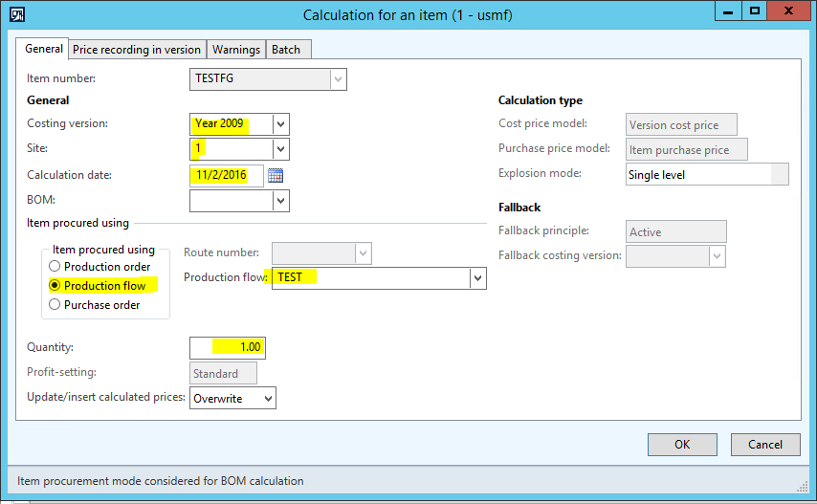Expand the BOM dropdown
The width and height of the screenshot is (817, 504).
279,201
